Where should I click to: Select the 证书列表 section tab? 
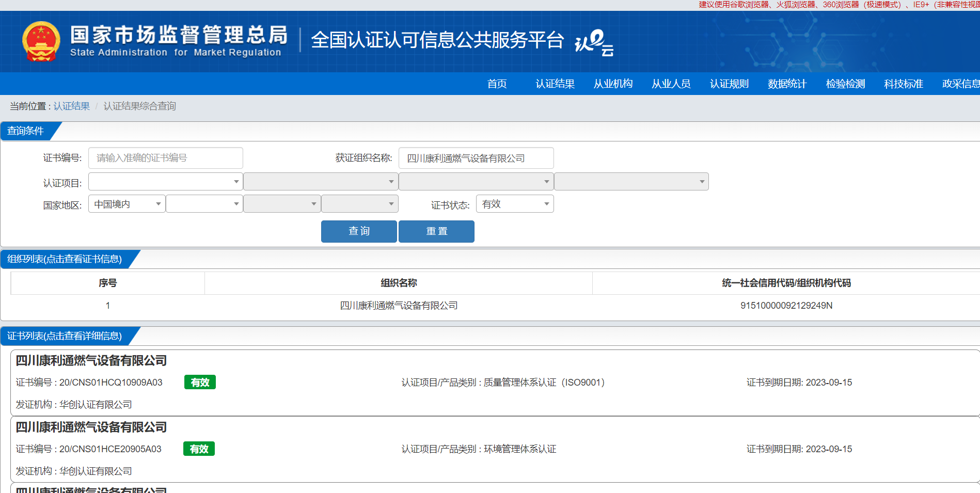[65, 336]
